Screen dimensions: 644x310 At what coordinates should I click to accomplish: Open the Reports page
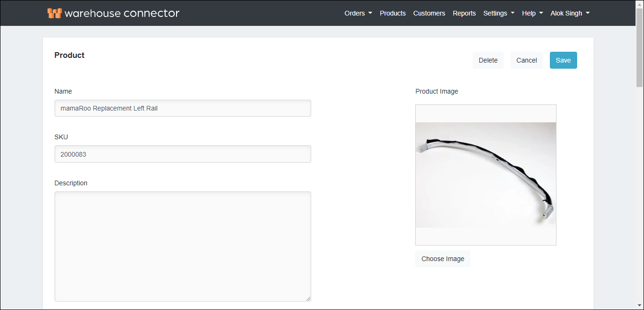tap(464, 13)
